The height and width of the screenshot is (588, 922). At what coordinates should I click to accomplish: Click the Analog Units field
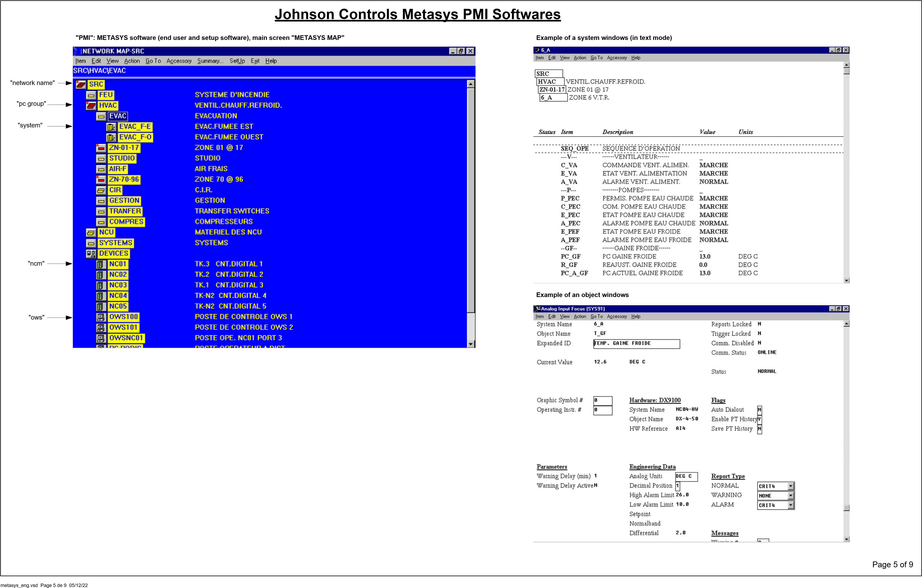coord(687,476)
